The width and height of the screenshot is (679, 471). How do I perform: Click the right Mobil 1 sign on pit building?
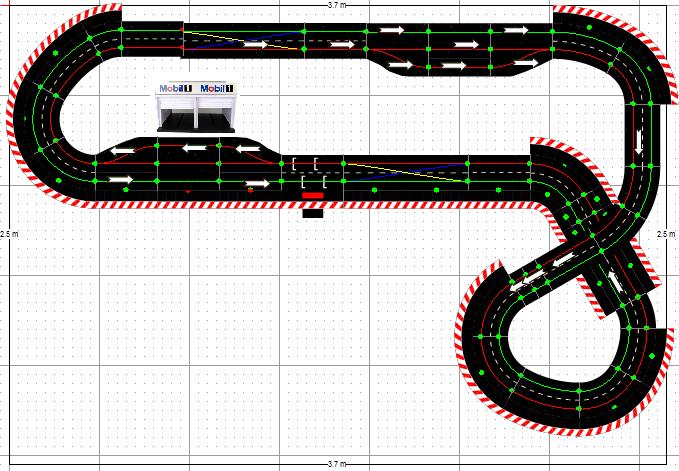216,89
